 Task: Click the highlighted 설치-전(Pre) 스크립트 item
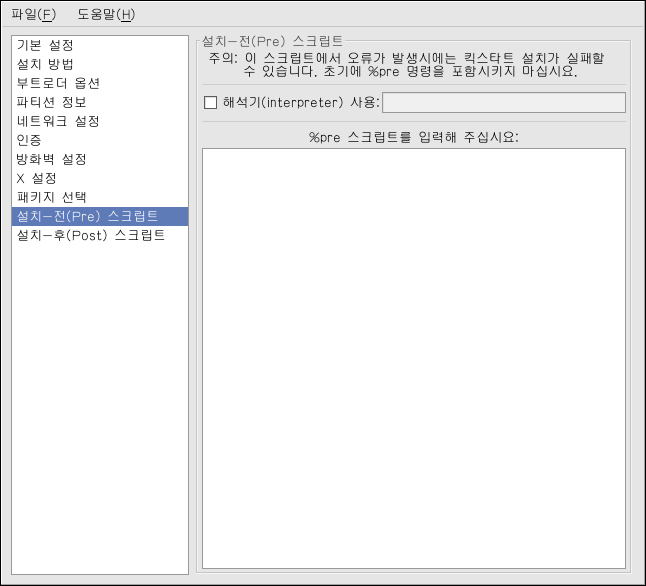[87, 217]
